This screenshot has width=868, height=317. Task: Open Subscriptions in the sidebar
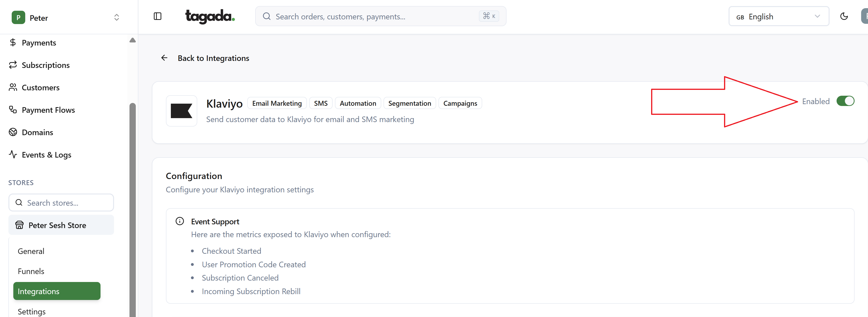46,65
